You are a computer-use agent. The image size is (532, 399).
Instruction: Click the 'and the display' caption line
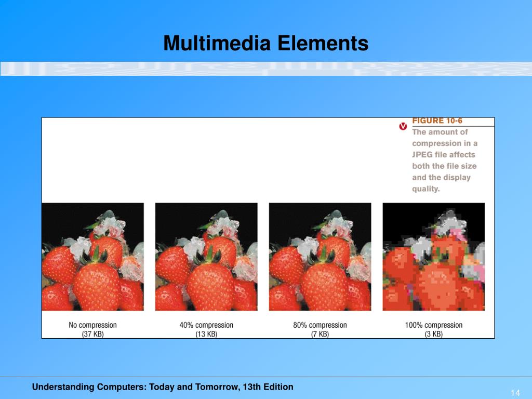tap(442, 178)
